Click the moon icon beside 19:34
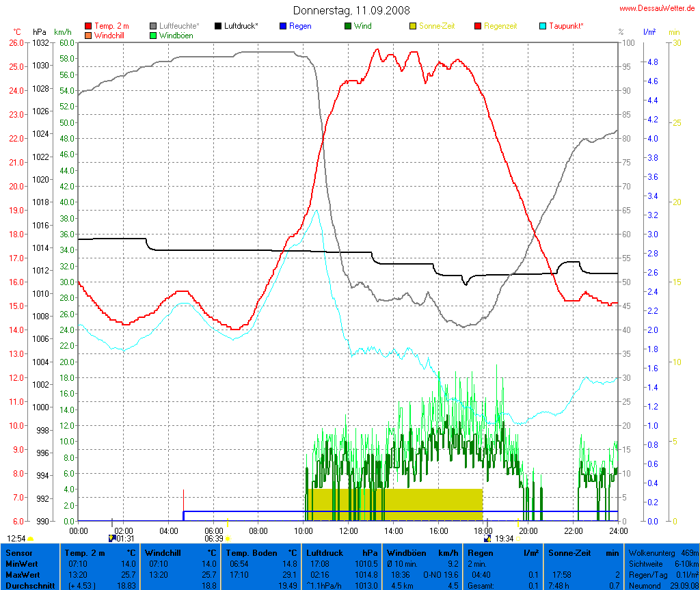Screen dimensions: 700x590 487,538
